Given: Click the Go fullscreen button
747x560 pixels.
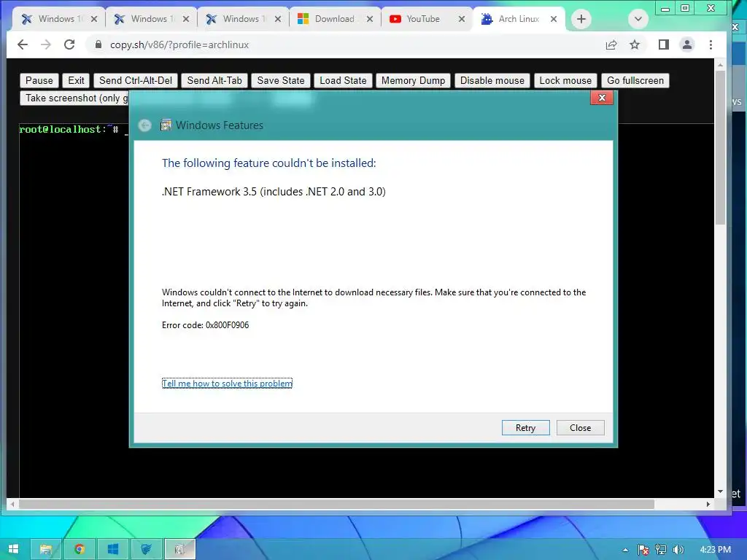Looking at the screenshot, I should 635,80.
